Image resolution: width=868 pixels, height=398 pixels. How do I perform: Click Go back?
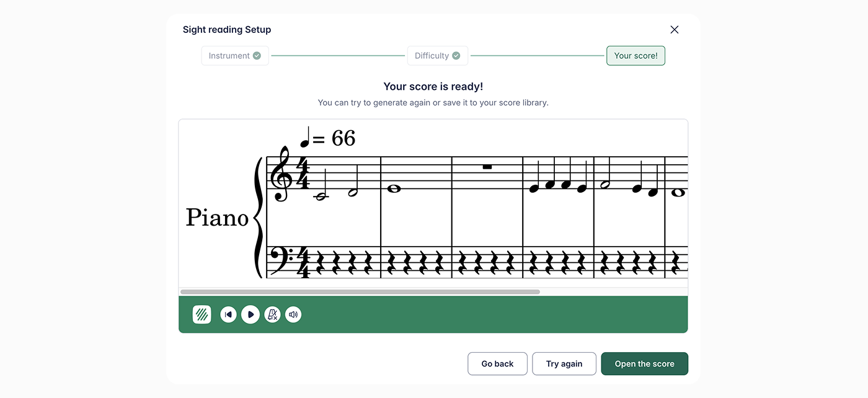tap(497, 363)
